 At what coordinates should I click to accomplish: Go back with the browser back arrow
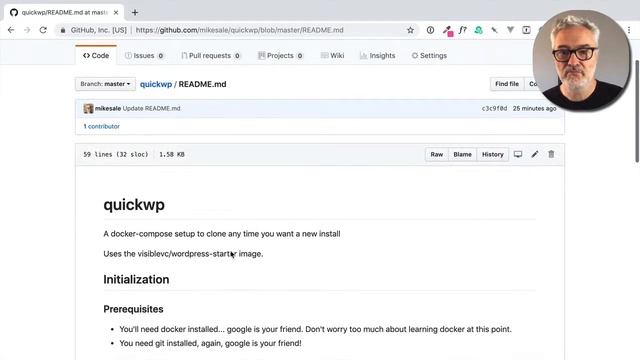(11, 30)
